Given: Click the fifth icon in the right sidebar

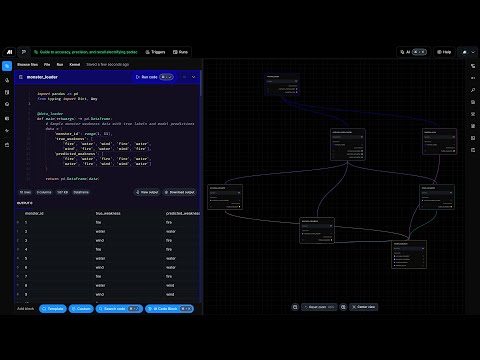Looking at the screenshot, I should [x=473, y=114].
